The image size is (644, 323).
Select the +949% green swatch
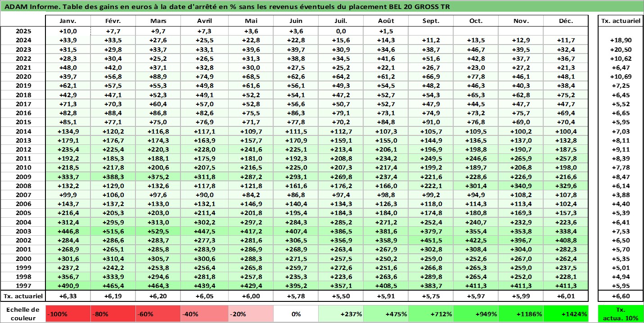click(x=476, y=314)
